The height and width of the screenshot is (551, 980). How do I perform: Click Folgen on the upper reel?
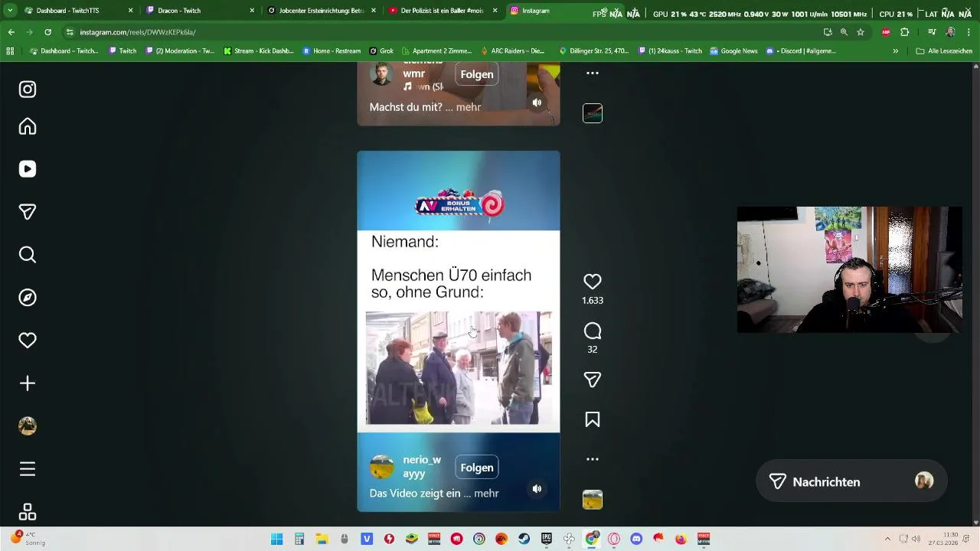point(477,74)
